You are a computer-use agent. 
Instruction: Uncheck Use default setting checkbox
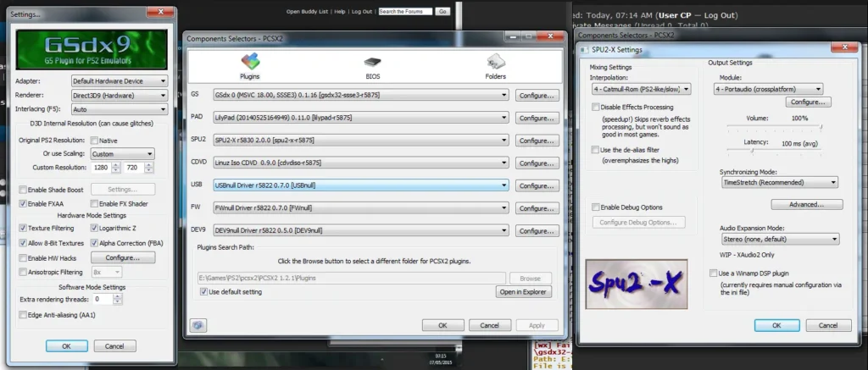(203, 291)
